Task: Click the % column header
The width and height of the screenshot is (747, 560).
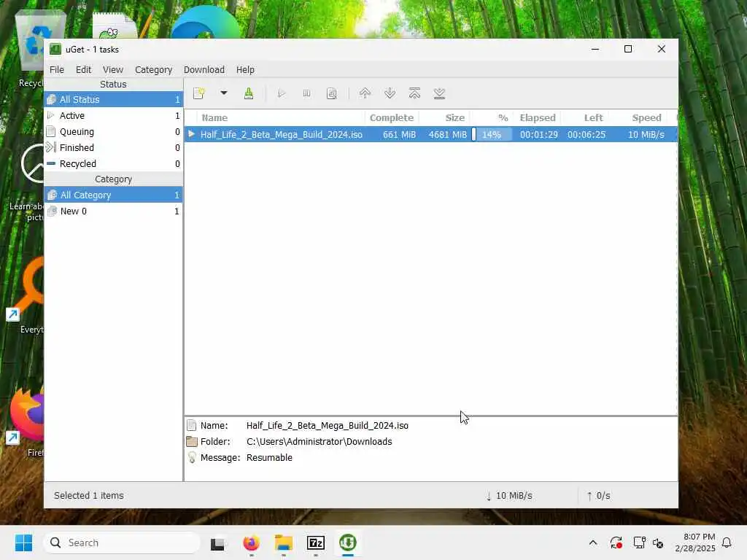Action: point(492,117)
